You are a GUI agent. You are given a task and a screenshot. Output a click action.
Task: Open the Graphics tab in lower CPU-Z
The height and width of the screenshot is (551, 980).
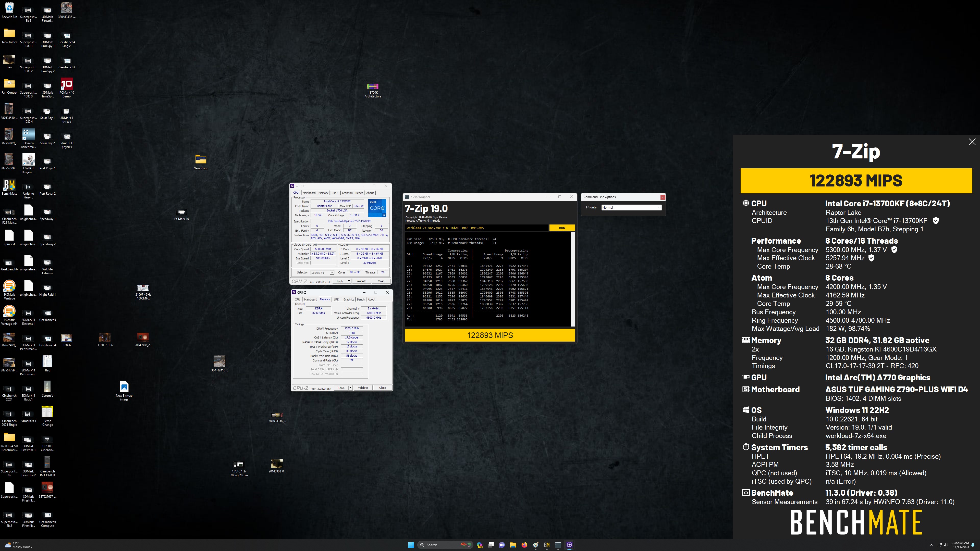349,299
